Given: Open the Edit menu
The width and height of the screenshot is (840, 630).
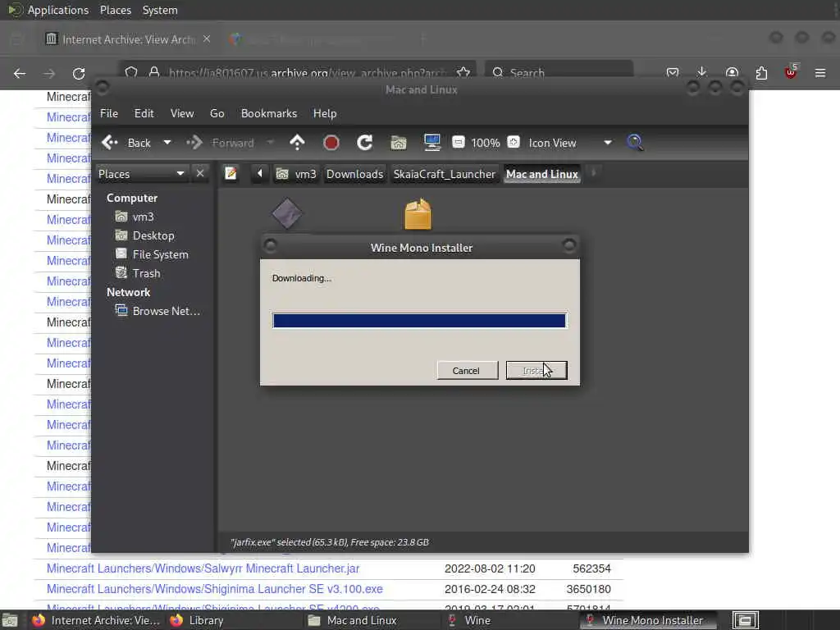Looking at the screenshot, I should point(144,113).
